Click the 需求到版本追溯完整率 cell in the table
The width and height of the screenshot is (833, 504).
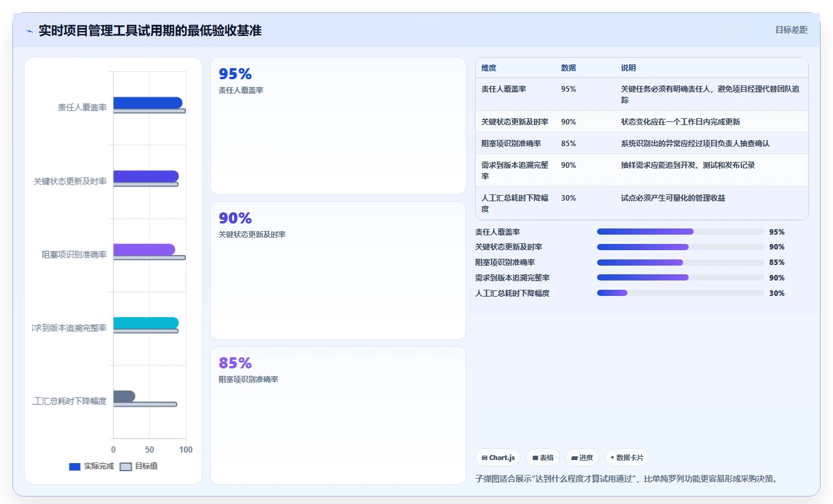click(515, 171)
